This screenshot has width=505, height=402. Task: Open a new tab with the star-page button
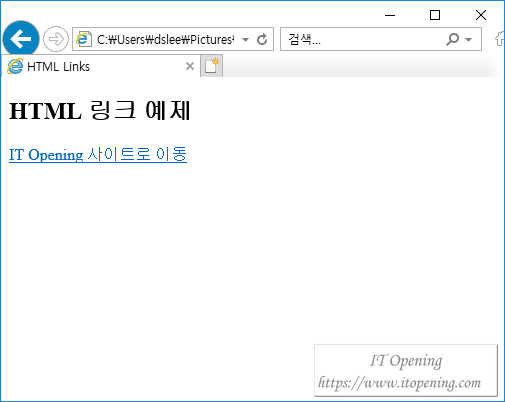coord(212,66)
